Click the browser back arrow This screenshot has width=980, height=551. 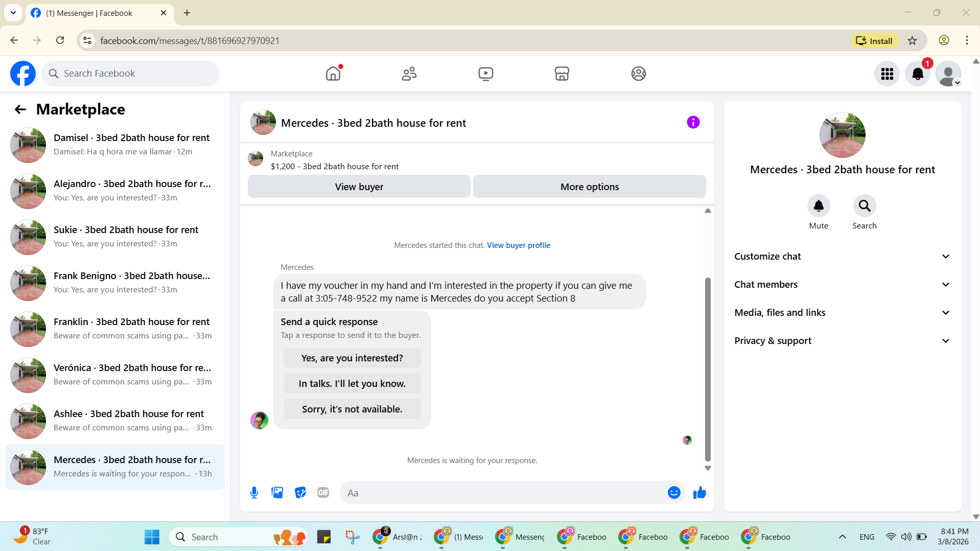(14, 40)
